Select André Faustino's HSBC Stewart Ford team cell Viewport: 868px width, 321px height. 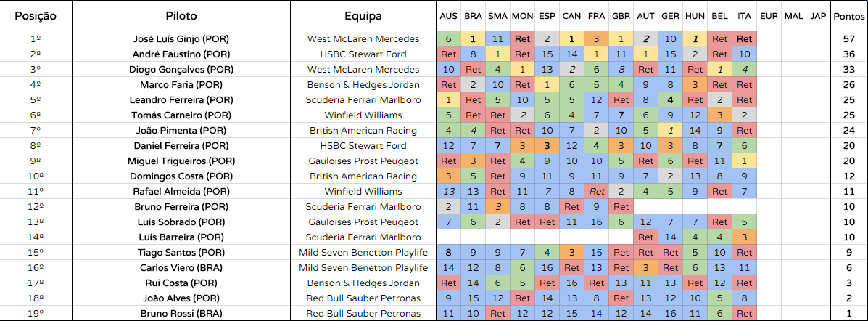coord(363,54)
